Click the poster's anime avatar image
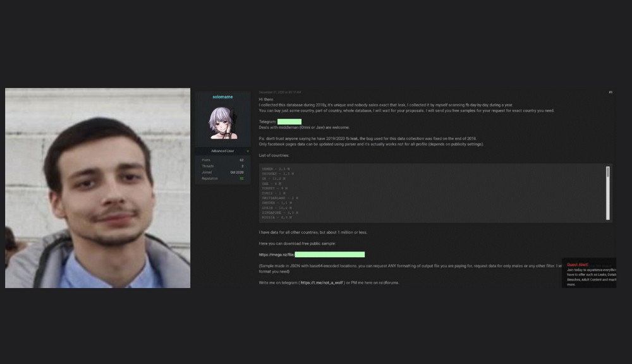The height and width of the screenshot is (364, 632). point(223,123)
